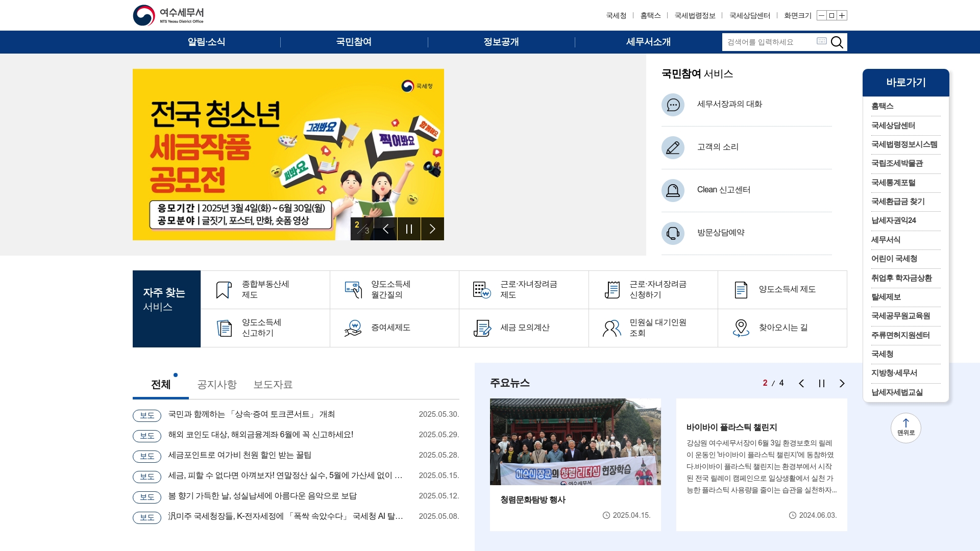Open 지방청·세무서 shortcut
The height and width of the screenshot is (551, 980).
click(894, 373)
